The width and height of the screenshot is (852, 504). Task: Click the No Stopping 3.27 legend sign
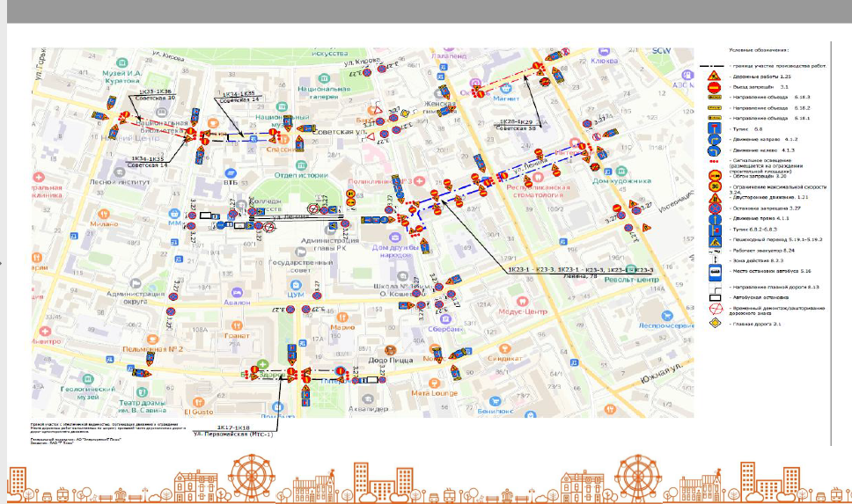pos(711,208)
